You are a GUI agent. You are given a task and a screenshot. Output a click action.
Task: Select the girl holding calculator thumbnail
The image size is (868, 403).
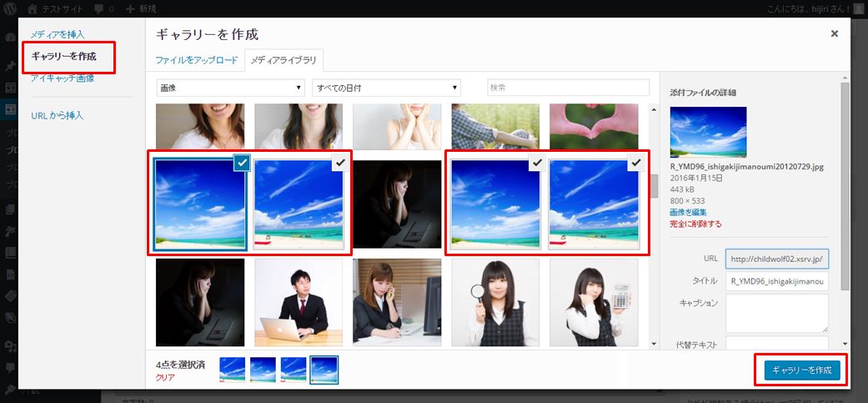(x=594, y=302)
